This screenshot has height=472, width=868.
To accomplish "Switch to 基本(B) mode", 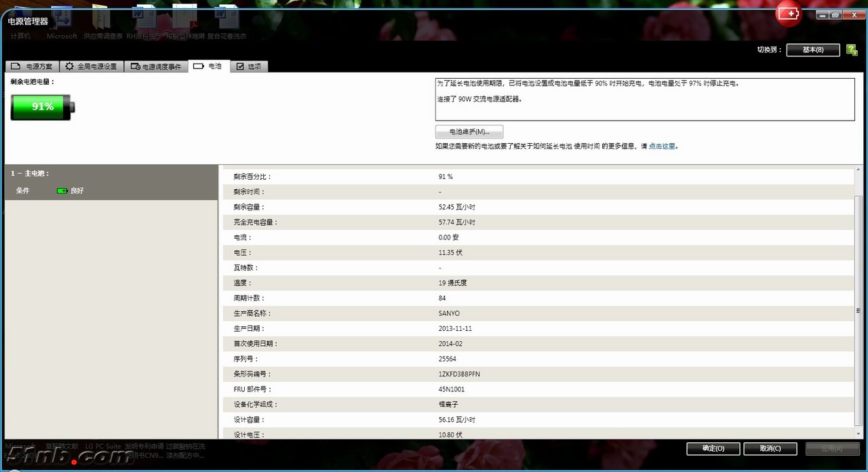I will pos(812,50).
